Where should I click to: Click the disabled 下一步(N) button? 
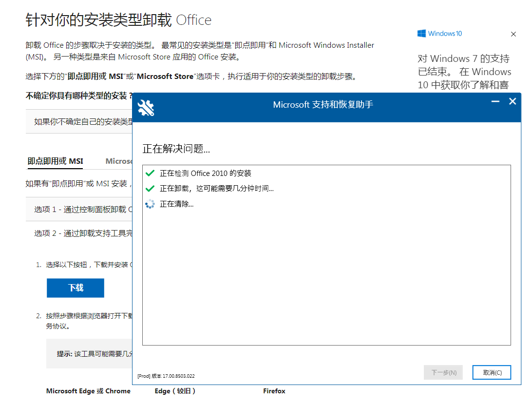point(443,372)
